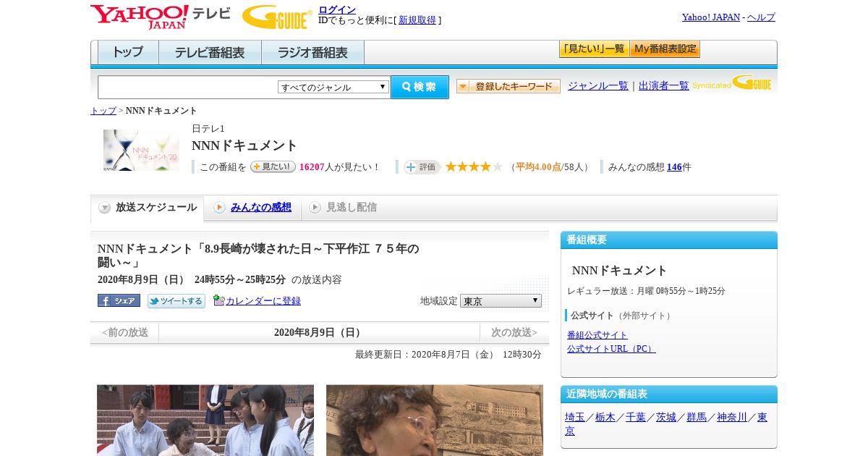Screen dimensions: 868x456
Task: Open 番組公式サイト link
Action: click(x=597, y=335)
